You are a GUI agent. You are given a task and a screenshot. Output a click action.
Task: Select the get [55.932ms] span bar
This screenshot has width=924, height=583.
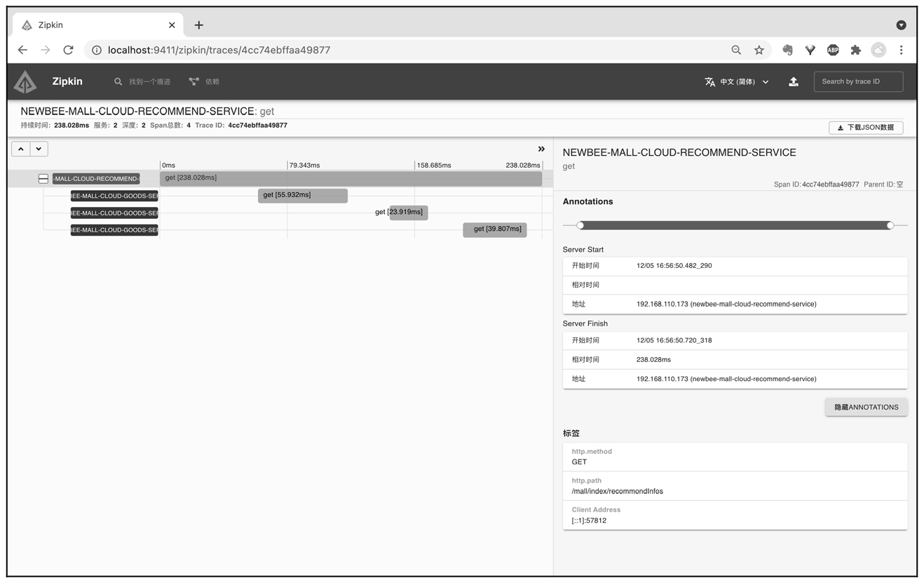tap(303, 195)
